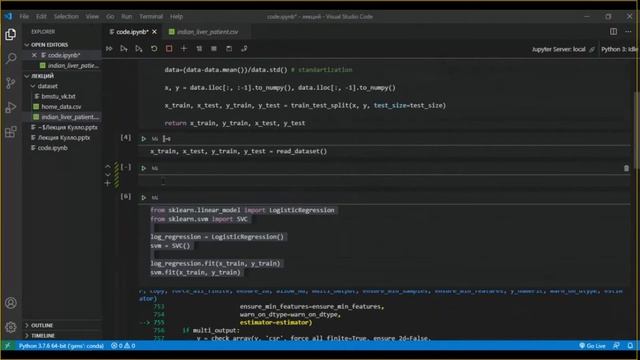Open the Search view in the activity bar
This screenshot has height=360, width=640.
click(x=11, y=58)
